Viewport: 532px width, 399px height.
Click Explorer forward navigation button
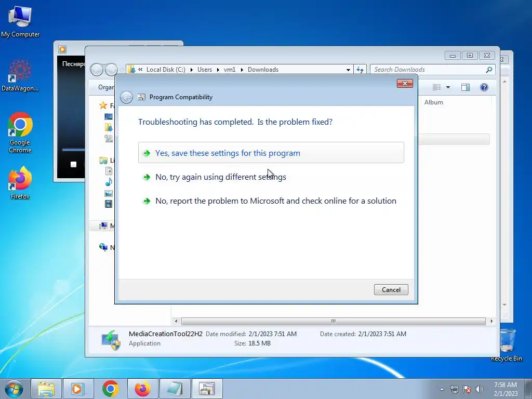(111, 70)
